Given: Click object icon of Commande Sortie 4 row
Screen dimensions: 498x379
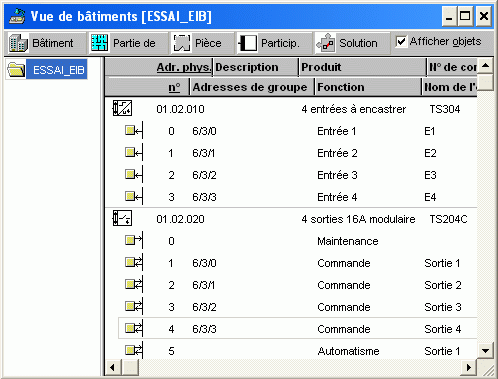Looking at the screenshot, I should (134, 328).
